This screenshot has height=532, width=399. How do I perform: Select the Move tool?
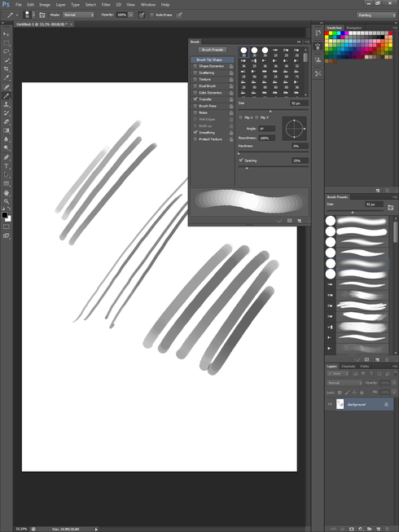click(x=6, y=34)
